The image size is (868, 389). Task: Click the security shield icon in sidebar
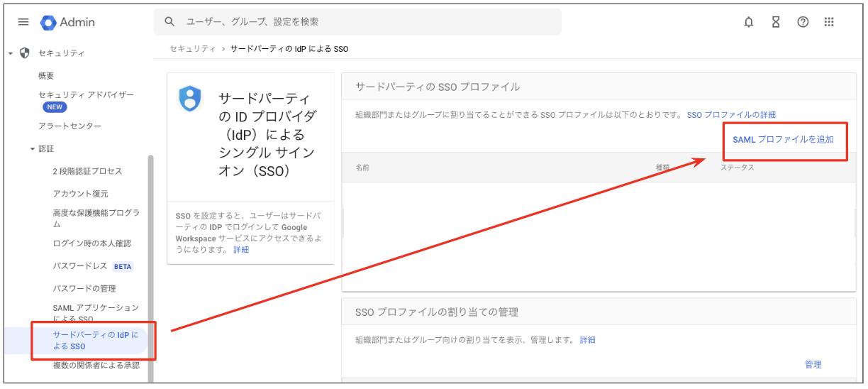pos(25,53)
